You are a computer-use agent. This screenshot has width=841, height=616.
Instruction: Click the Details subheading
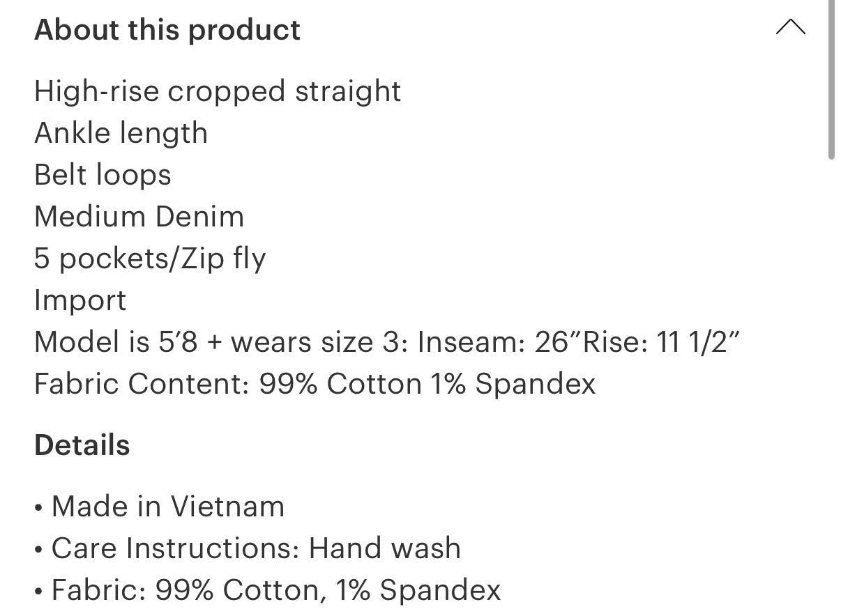point(82,445)
